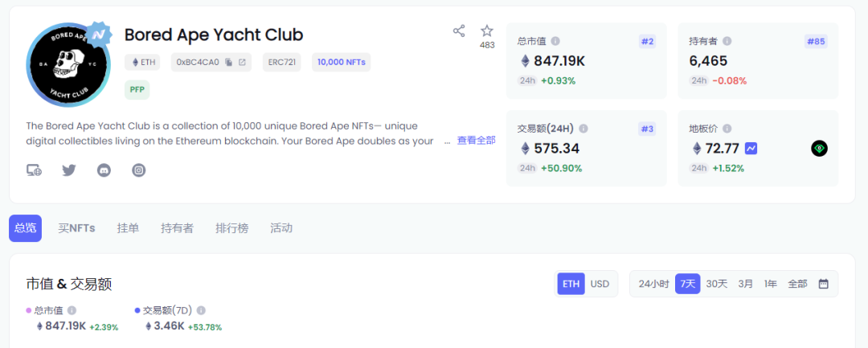Click the 575.34 volume value
Viewport: 868px width, 348px height.
555,148
